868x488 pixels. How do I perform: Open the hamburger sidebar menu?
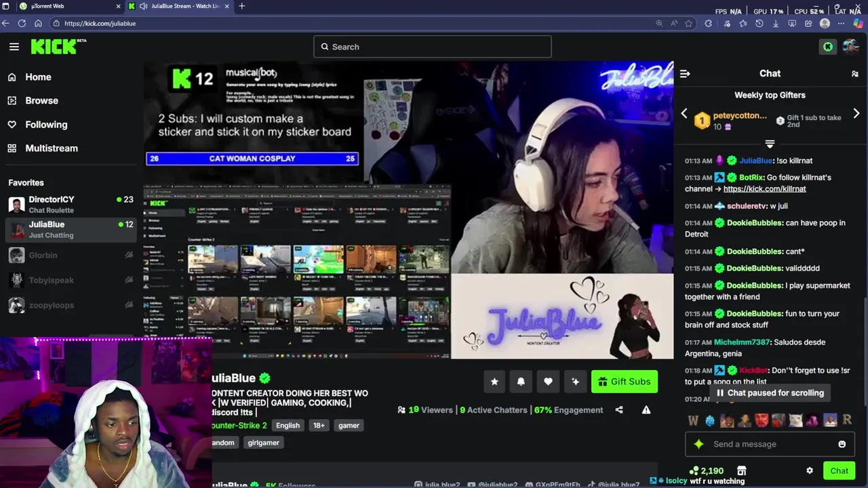coord(14,47)
